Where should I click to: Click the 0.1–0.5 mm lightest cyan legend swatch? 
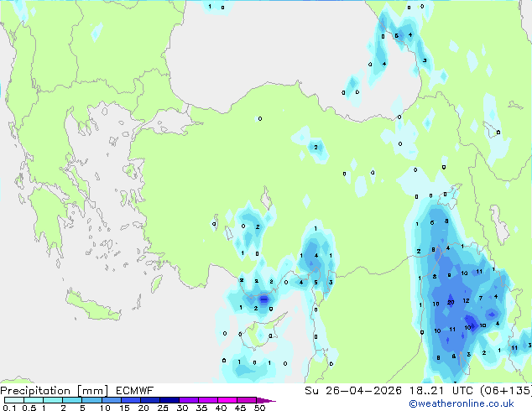coord(14,400)
